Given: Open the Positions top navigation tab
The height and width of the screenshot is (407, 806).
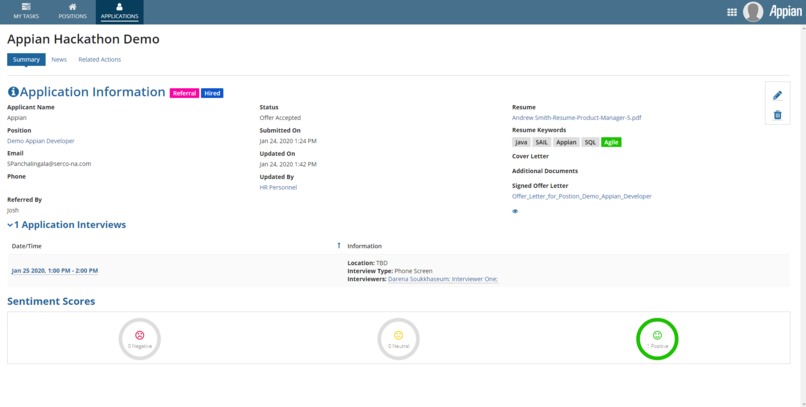Looking at the screenshot, I should click(72, 12).
